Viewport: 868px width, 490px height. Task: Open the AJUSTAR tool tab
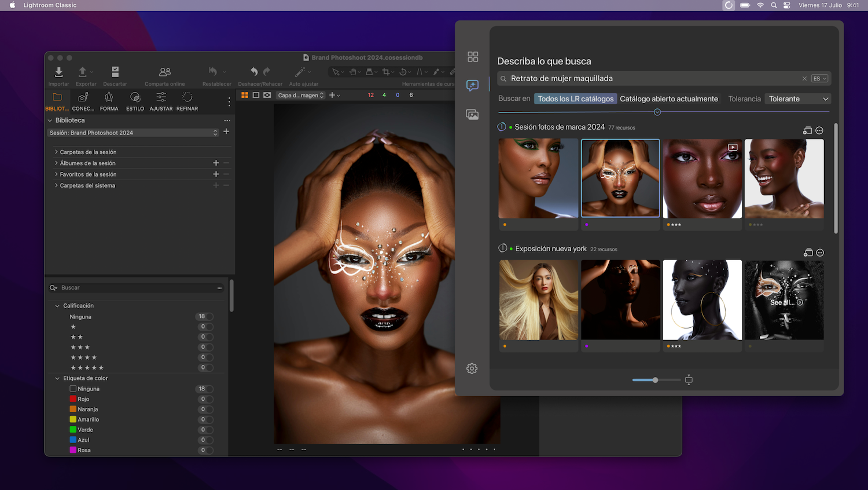pyautogui.click(x=161, y=101)
